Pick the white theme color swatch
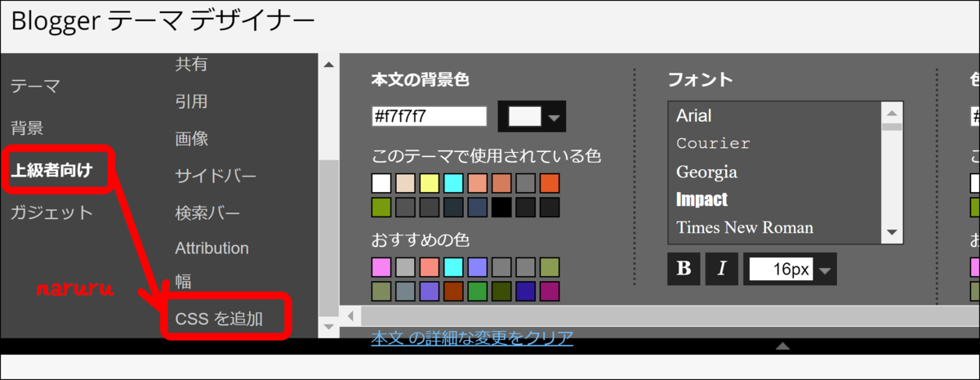Screen dimensions: 980x380 pos(381,183)
